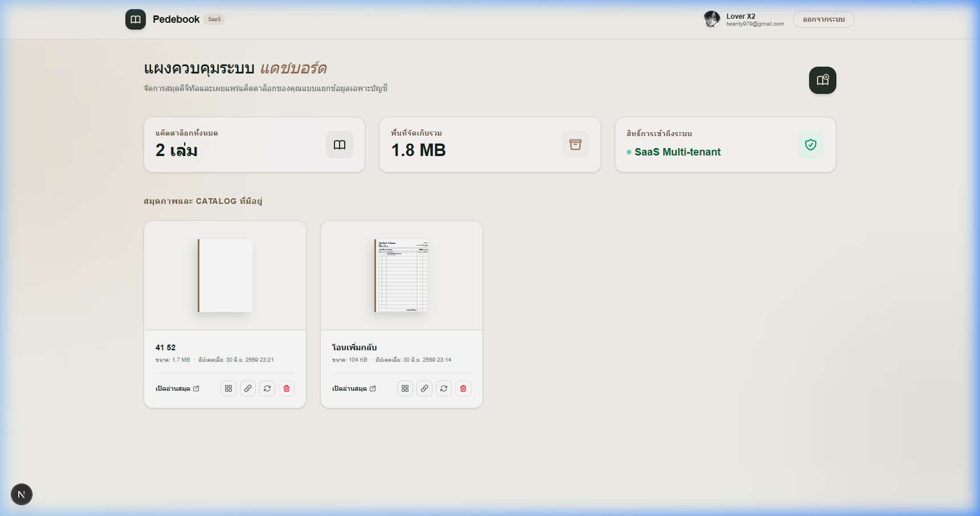Refresh icon on โอนเพิ่มกลับ card
The width and height of the screenshot is (980, 516).
[444, 388]
